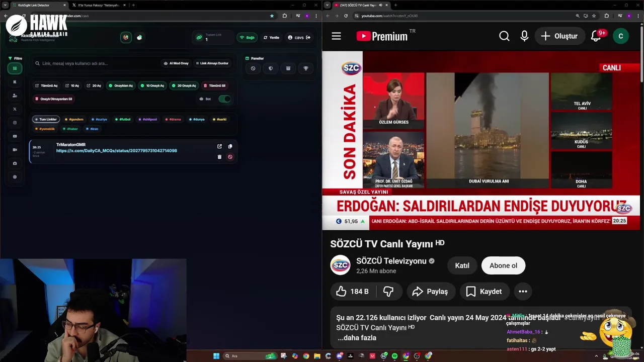
Task: Click Yenile refresh button
Action: (271, 38)
